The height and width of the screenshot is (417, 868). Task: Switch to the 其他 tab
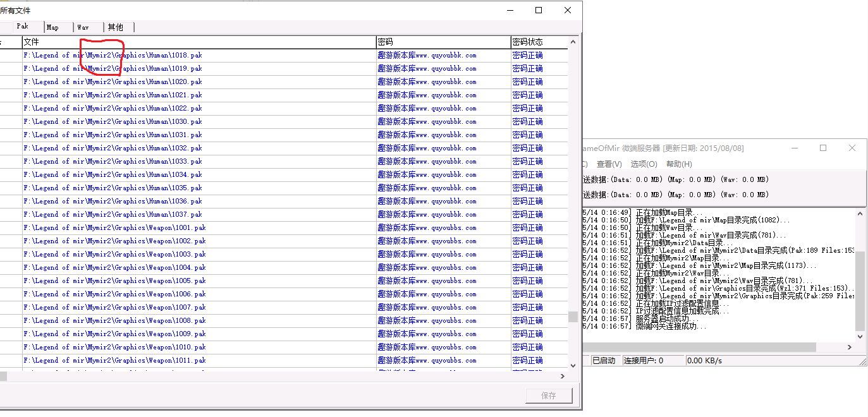(116, 27)
